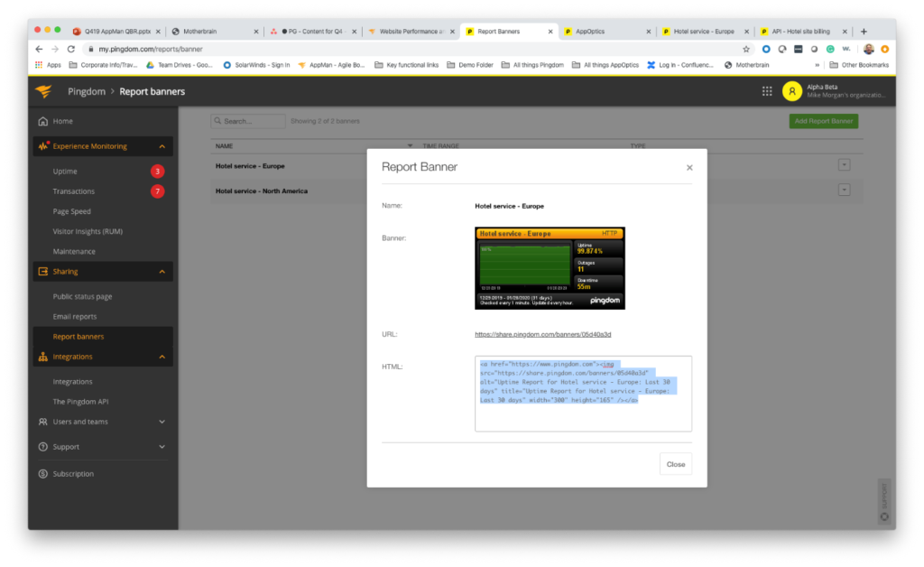Screen dimensions: 924x567
Task: Switch to the Q419 AppMan QBR.pptx tab
Action: (116, 32)
